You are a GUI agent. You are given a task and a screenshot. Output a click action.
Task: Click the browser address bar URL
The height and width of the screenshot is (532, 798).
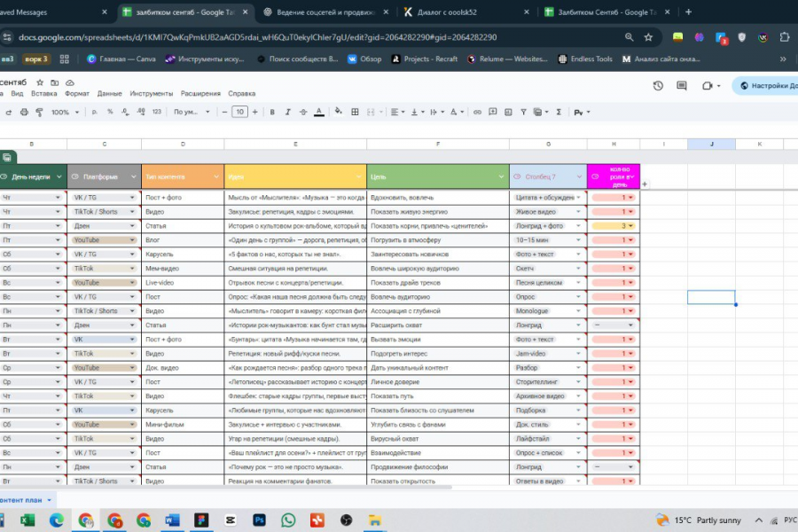pos(257,37)
